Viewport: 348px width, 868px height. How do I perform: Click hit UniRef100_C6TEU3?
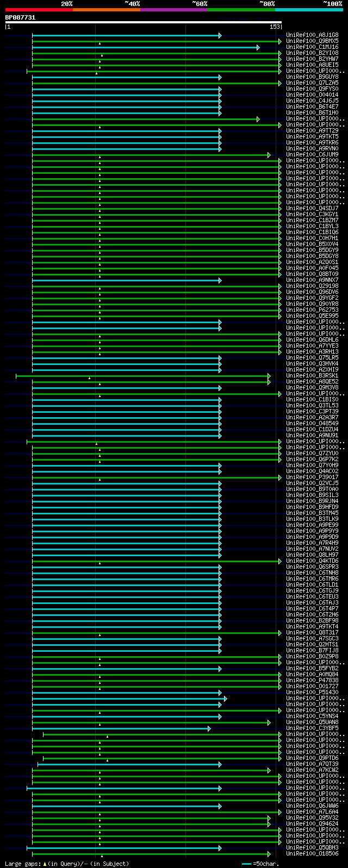tap(312, 597)
